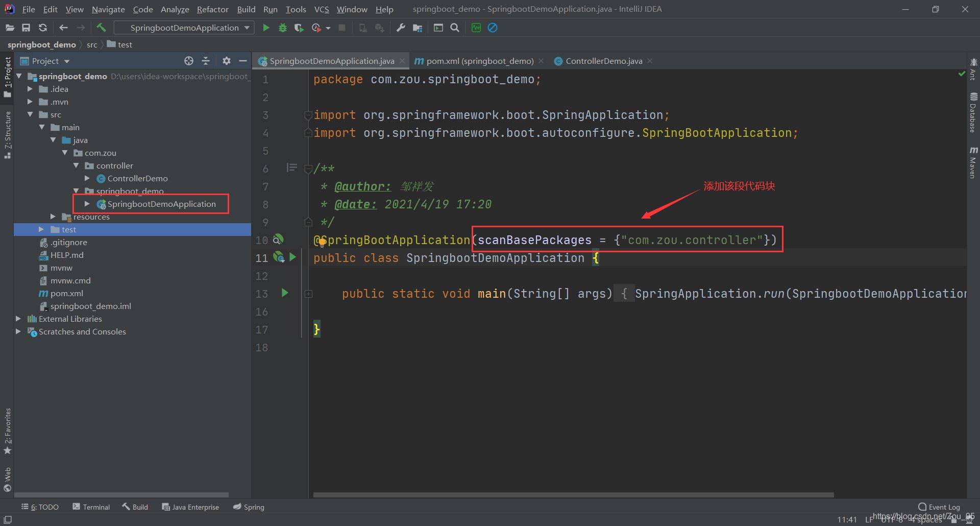This screenshot has height=526, width=980.
Task: Open Search Everywhere magnifier icon
Action: click(x=455, y=28)
